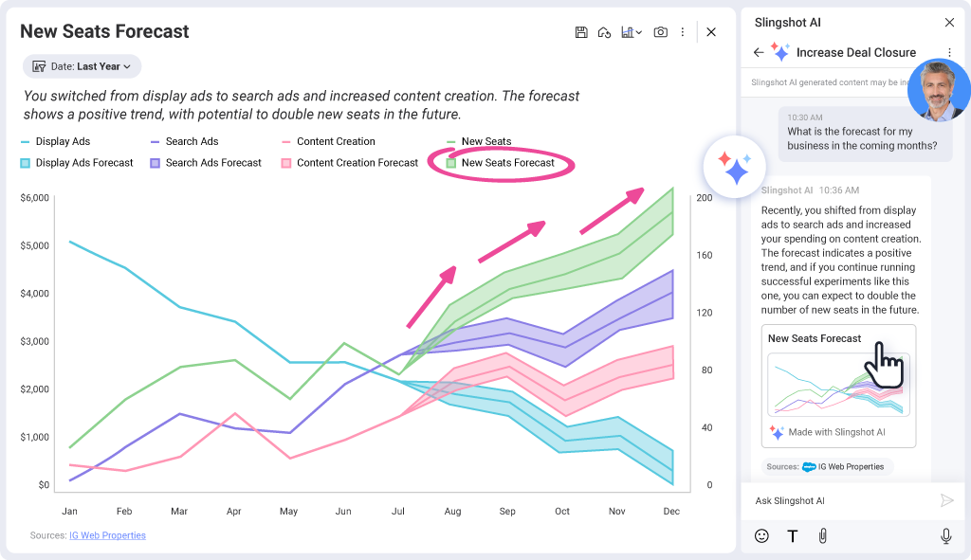Activate voice input with the microphone icon
Screen dimensions: 971x560
tap(944, 535)
